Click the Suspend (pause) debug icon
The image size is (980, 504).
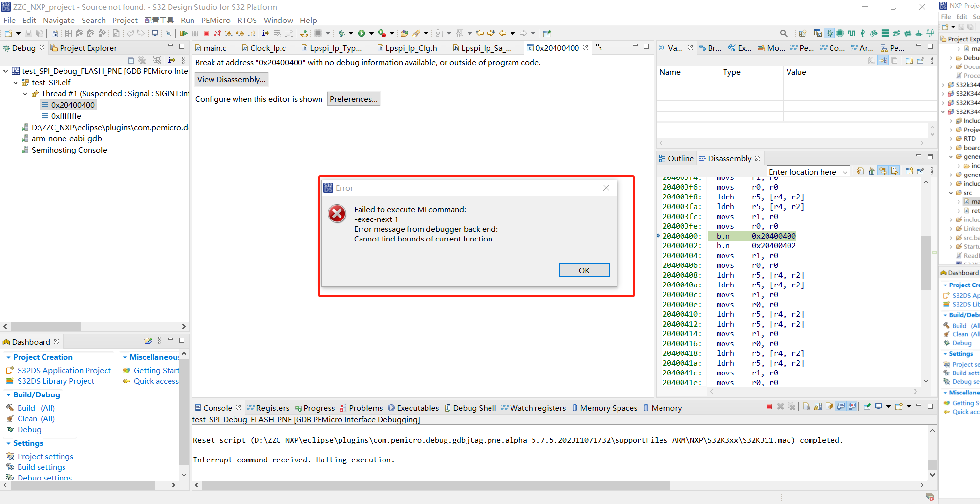[195, 33]
